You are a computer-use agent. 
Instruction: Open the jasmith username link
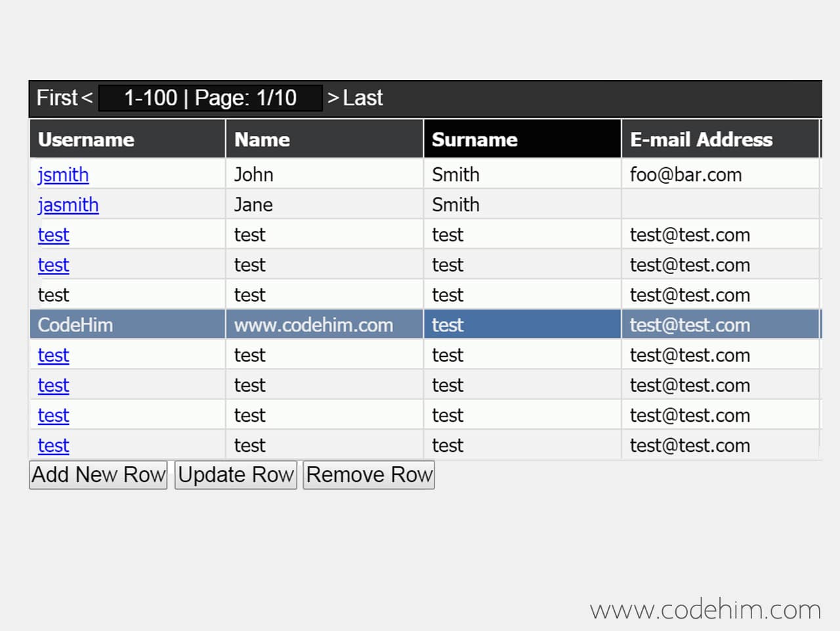click(68, 205)
